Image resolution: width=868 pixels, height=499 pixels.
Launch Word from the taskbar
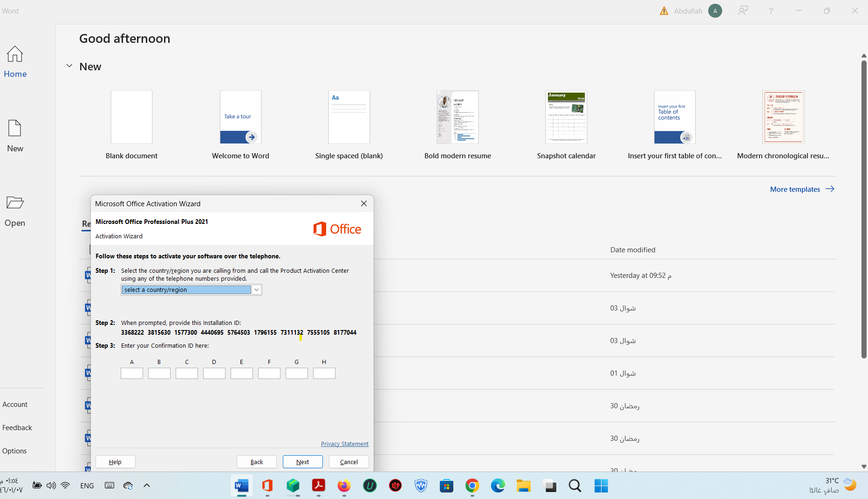(x=241, y=486)
